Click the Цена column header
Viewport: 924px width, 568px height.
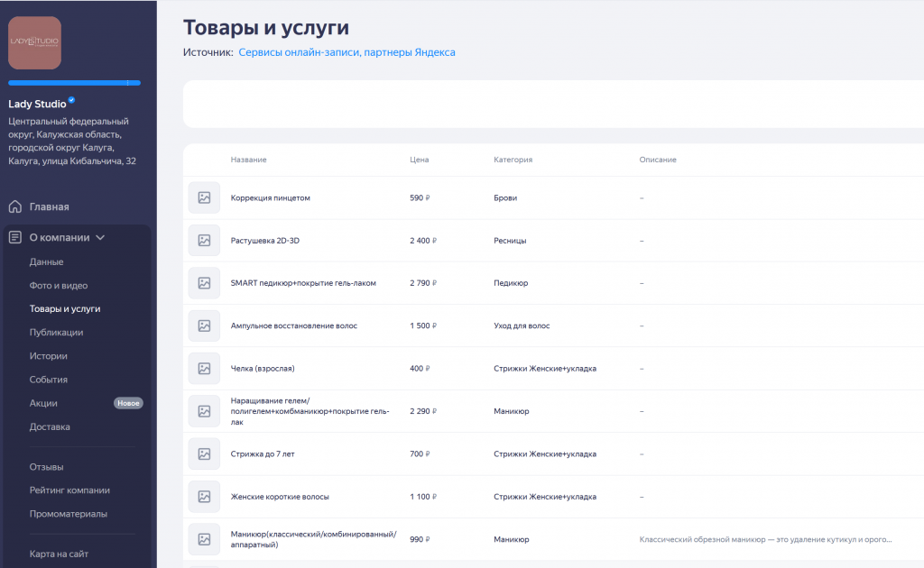coord(420,160)
